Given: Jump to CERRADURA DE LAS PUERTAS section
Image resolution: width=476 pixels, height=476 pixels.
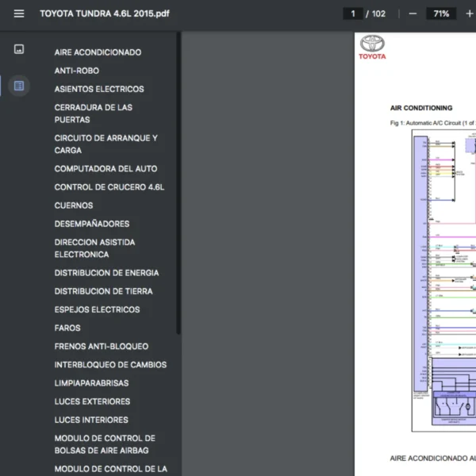Looking at the screenshot, I should click(x=93, y=113).
